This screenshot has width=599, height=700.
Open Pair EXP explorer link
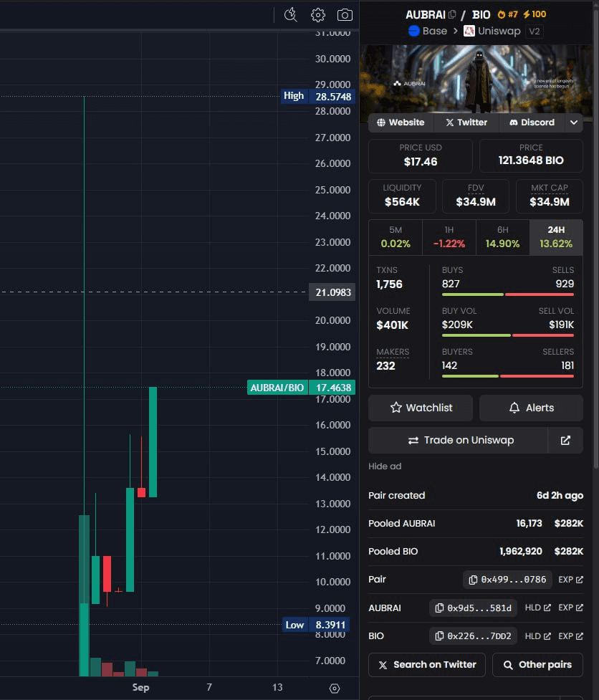[x=570, y=580]
